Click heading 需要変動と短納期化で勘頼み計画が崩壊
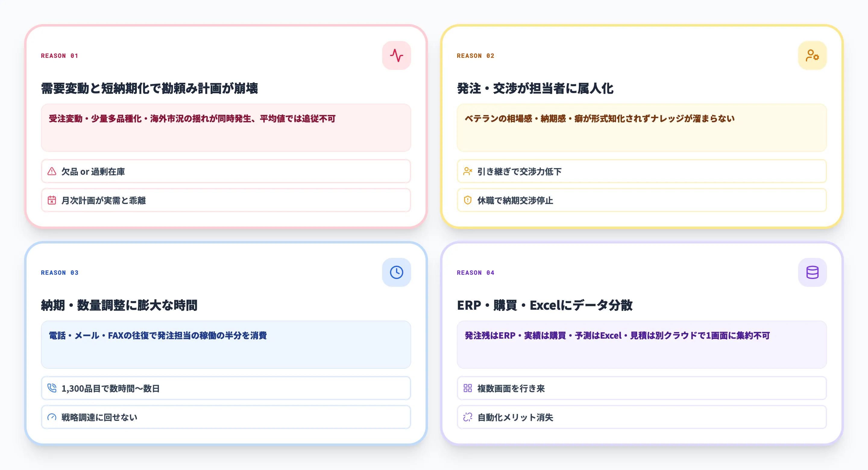 point(149,88)
